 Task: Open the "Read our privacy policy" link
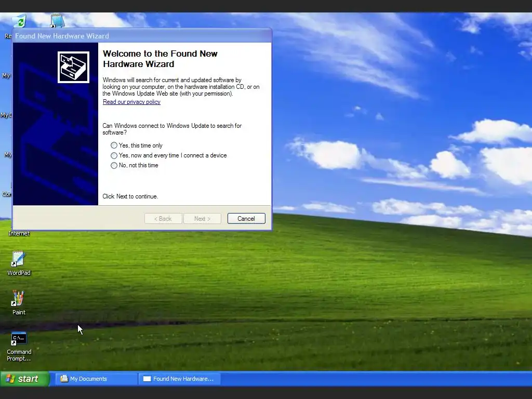[131, 102]
